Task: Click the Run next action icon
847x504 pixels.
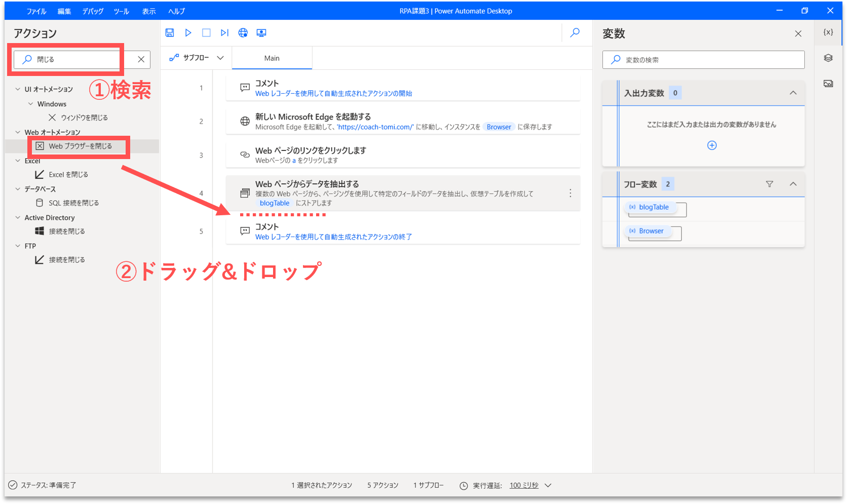Action: (224, 33)
